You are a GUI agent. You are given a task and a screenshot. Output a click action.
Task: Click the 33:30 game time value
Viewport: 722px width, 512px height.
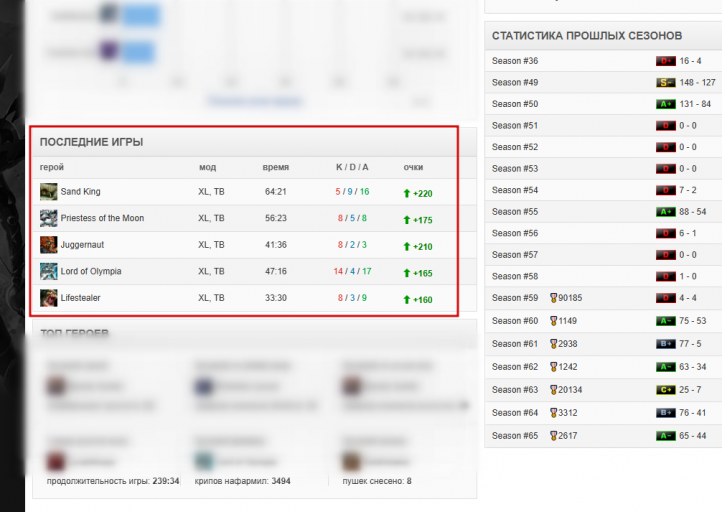(x=275, y=298)
